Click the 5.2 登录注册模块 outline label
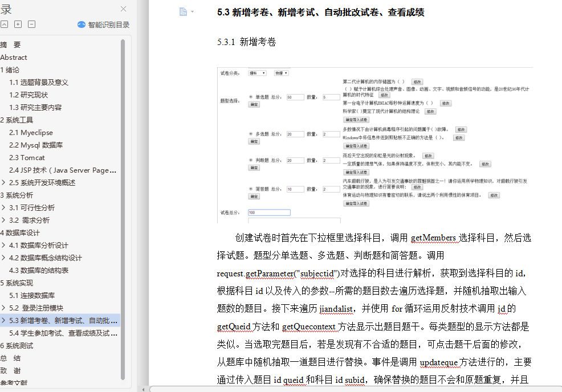This screenshot has height=392, width=562. coord(36,308)
